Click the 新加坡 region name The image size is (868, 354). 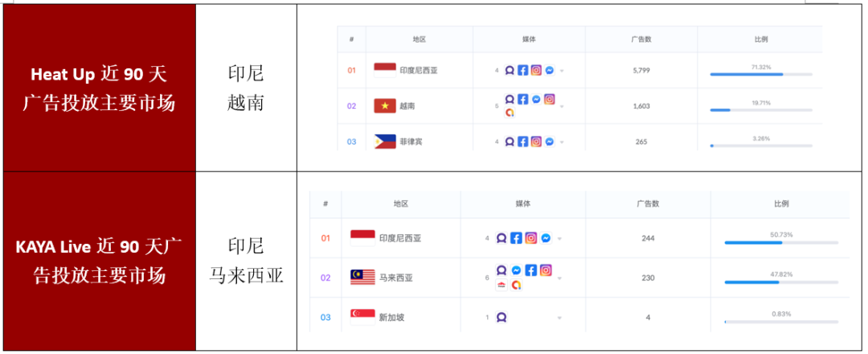391,318
